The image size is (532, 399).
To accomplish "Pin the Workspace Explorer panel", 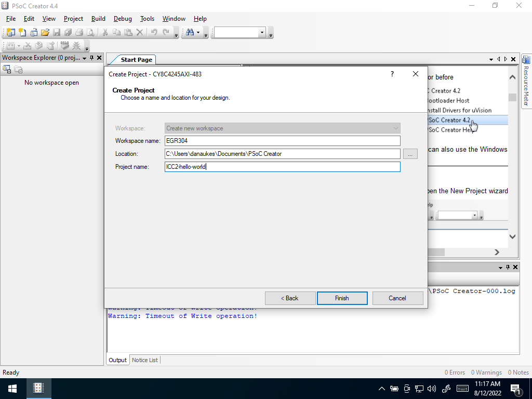I will (91, 58).
